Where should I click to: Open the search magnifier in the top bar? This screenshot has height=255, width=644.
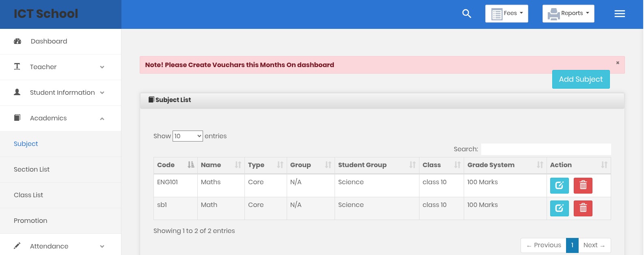466,13
